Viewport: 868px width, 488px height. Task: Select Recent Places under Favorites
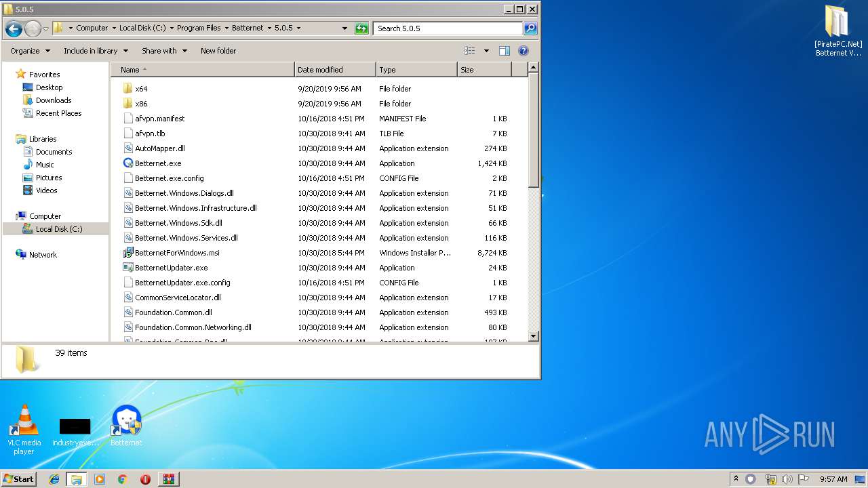point(58,113)
